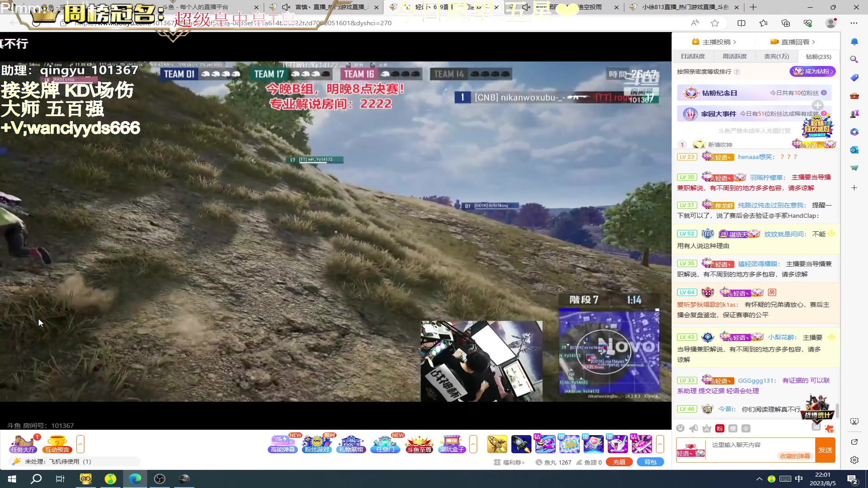Open the 礼物展馆 gift gallery icon
The image size is (868, 488).
(351, 444)
